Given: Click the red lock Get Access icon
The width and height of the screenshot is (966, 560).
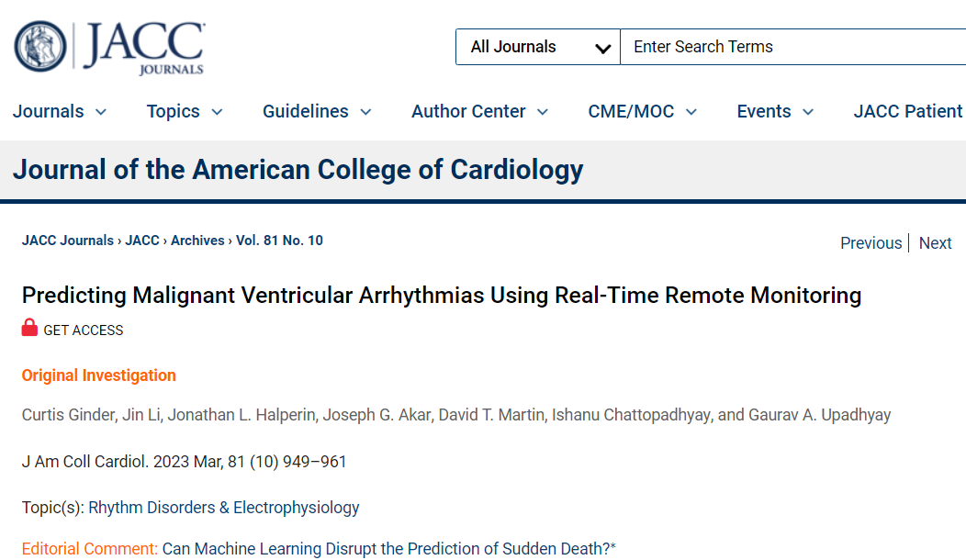Looking at the screenshot, I should (29, 328).
